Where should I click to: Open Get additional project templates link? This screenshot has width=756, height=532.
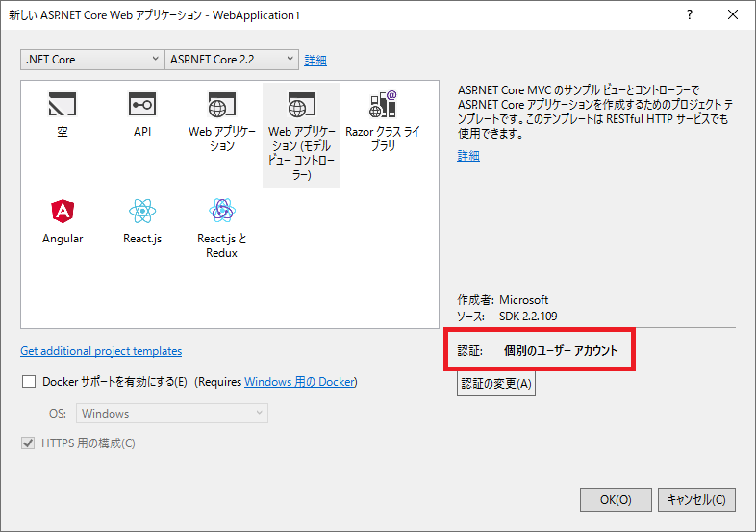(101, 351)
